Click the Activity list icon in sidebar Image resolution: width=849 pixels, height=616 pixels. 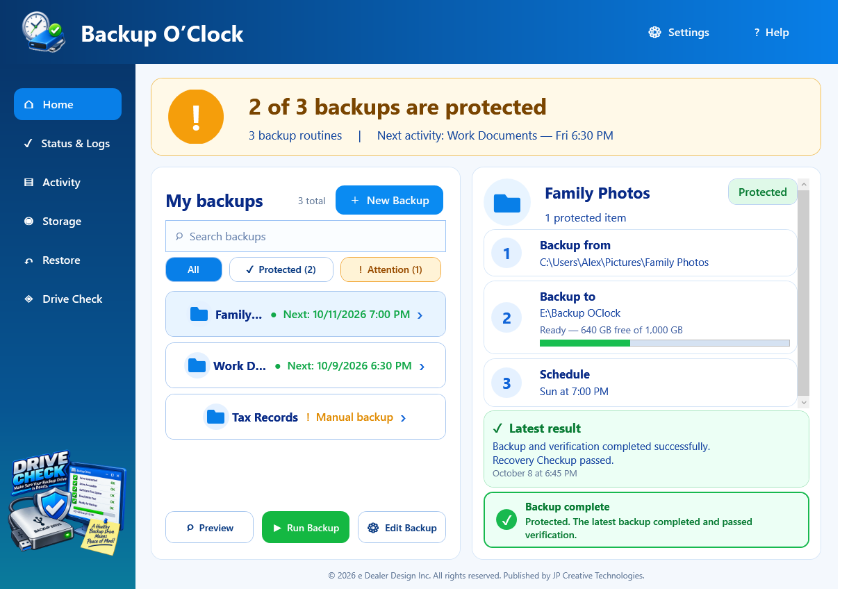(28, 183)
